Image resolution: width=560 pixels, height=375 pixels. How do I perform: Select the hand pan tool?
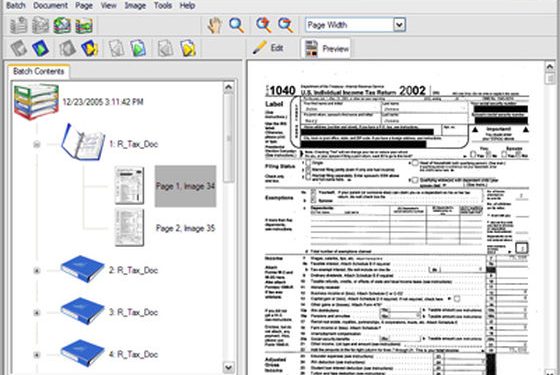(x=215, y=25)
